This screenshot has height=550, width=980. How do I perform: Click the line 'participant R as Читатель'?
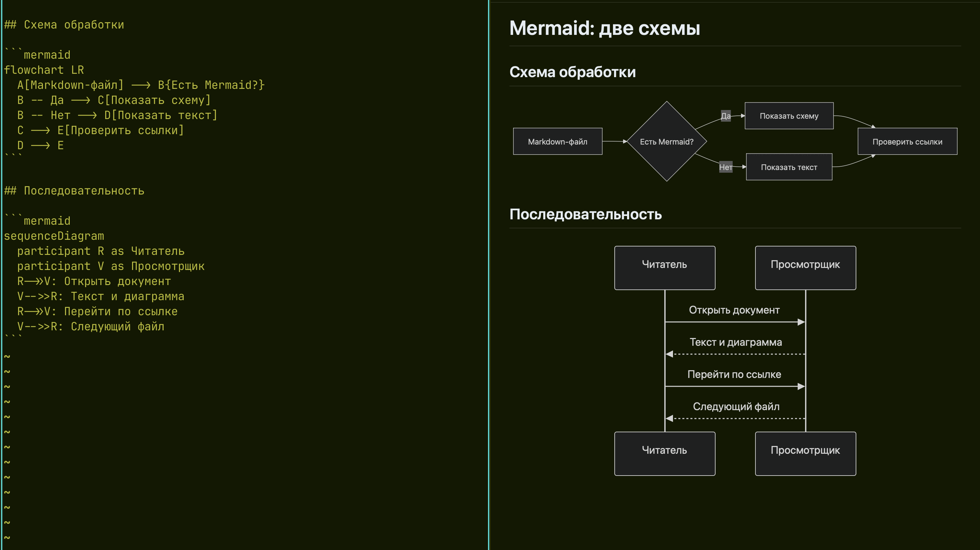click(x=101, y=251)
